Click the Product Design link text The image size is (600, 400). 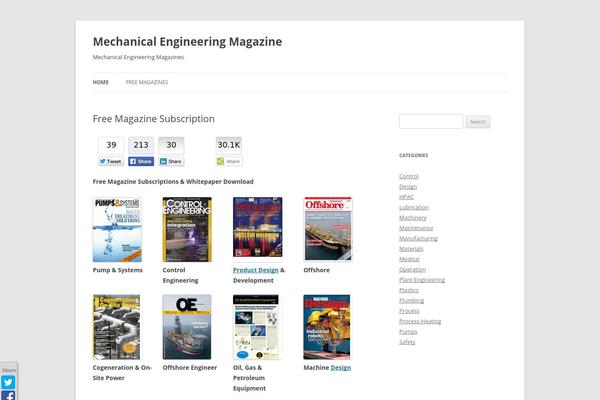[256, 270]
